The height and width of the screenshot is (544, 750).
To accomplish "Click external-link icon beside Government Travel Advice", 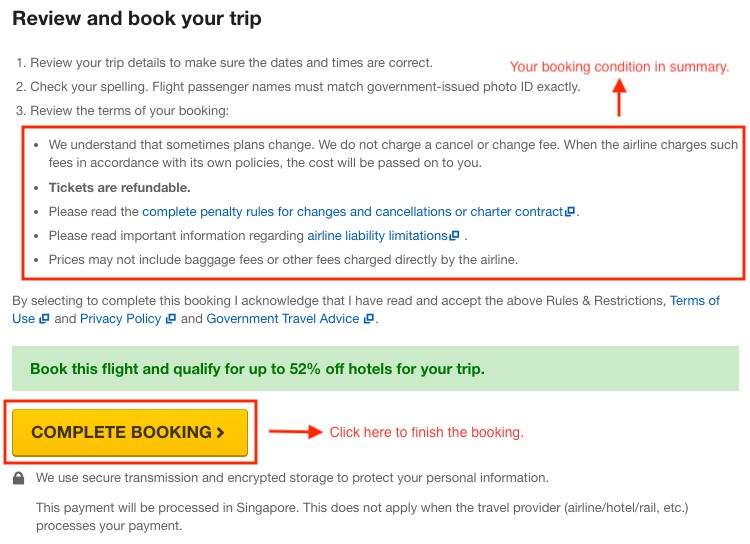I will click(369, 319).
